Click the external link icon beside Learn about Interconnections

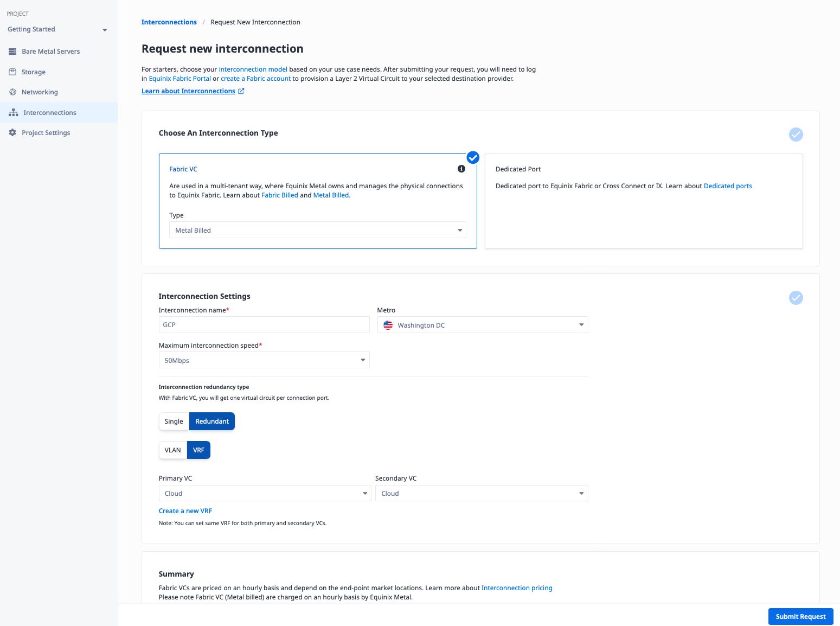[241, 91]
